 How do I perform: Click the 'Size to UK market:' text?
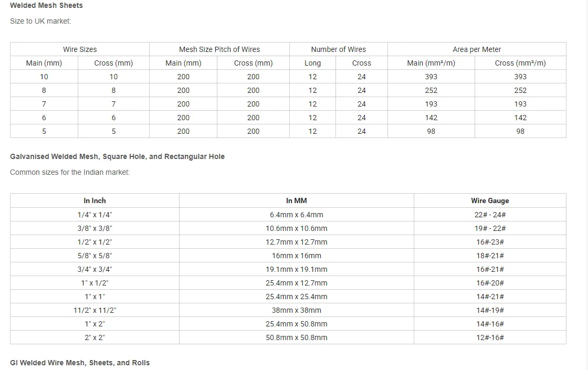coord(40,21)
